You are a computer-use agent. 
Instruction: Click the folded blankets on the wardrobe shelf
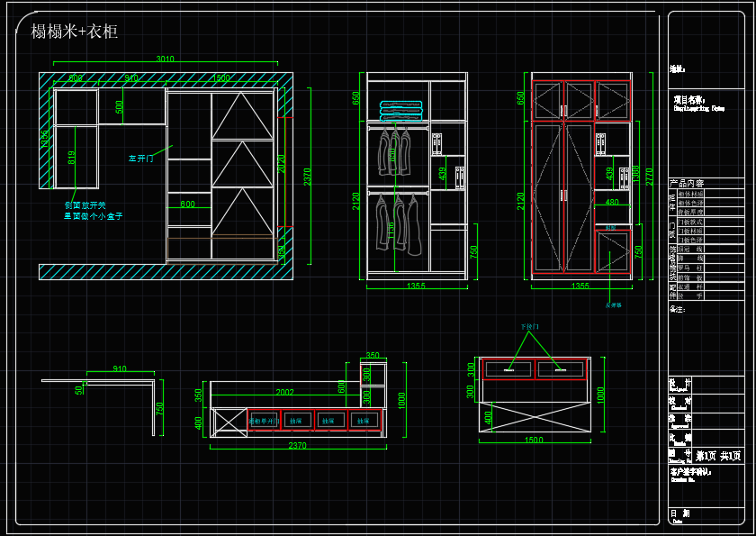pos(400,111)
